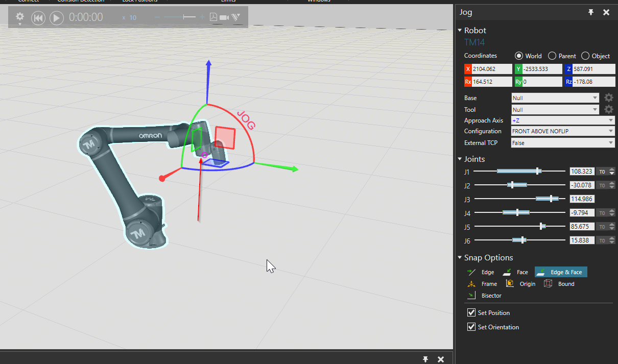This screenshot has height=364, width=618.
Task: Click the J4 turn stepper arrows
Action: pos(612,213)
